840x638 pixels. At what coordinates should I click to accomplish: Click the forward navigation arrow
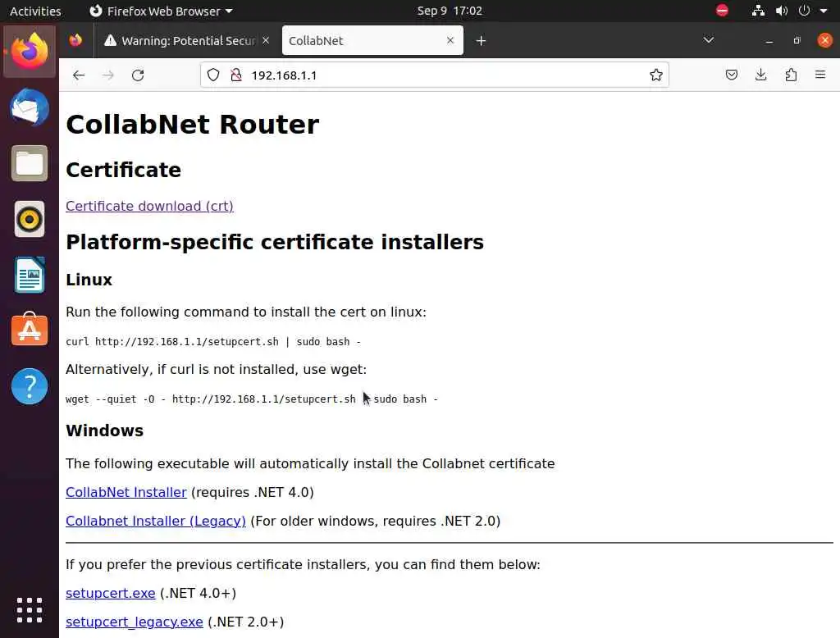(x=108, y=75)
